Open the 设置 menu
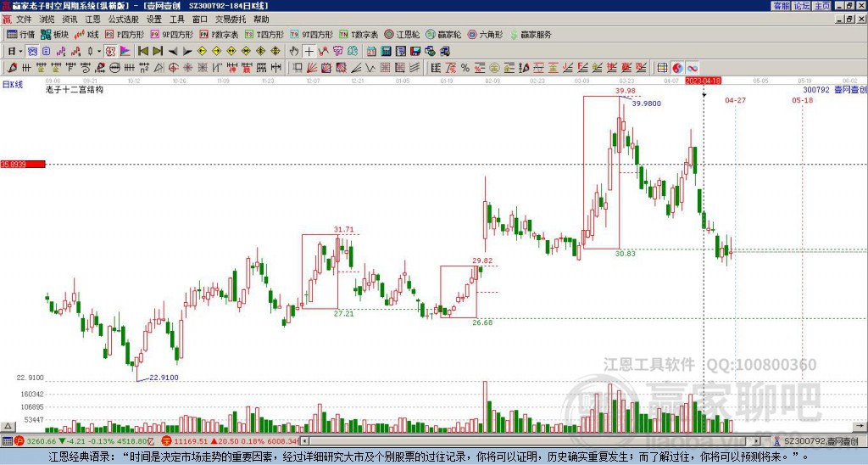The image size is (868, 465). pos(154,20)
